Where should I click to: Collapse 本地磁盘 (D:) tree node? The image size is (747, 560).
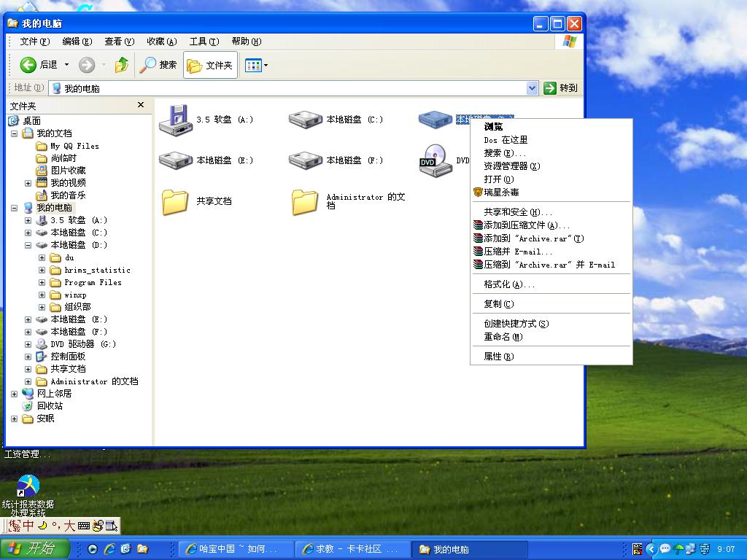coord(28,245)
